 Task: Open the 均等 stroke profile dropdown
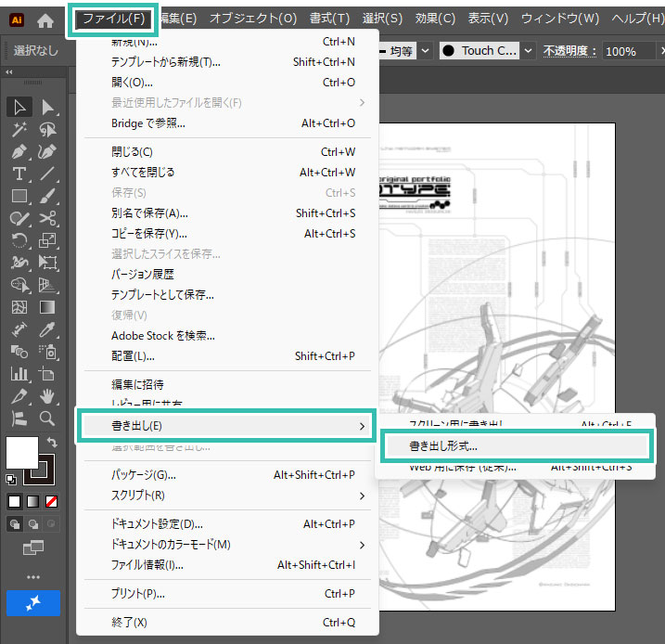point(425,51)
